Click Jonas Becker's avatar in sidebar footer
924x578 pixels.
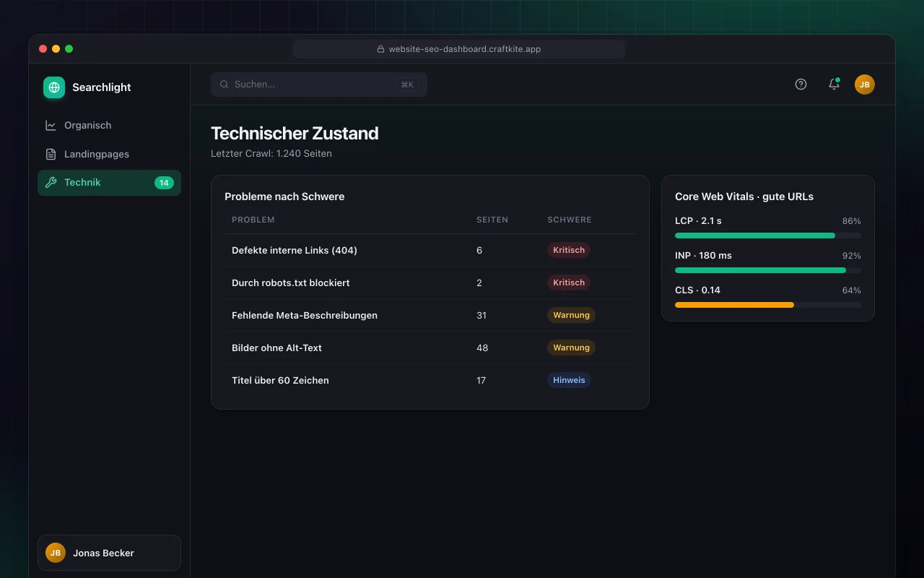(56, 553)
